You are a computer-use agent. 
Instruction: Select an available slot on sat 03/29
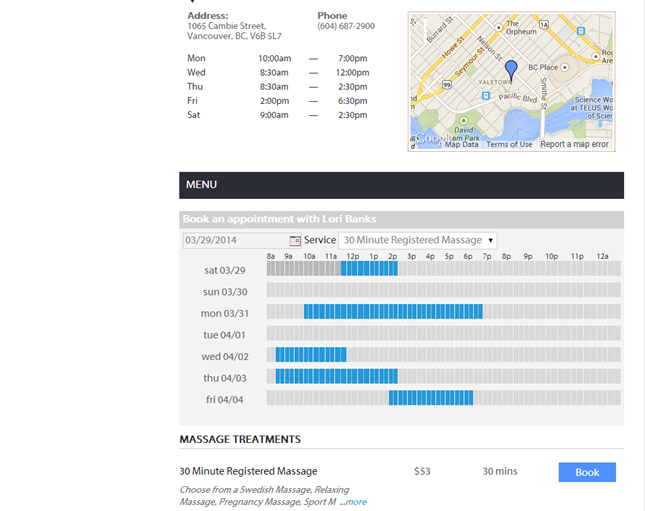tap(369, 269)
